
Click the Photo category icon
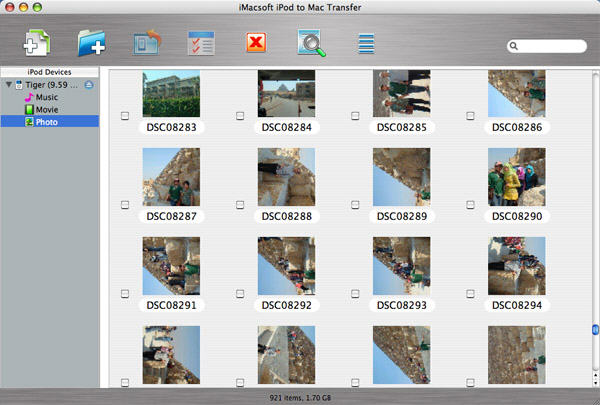coord(29,122)
